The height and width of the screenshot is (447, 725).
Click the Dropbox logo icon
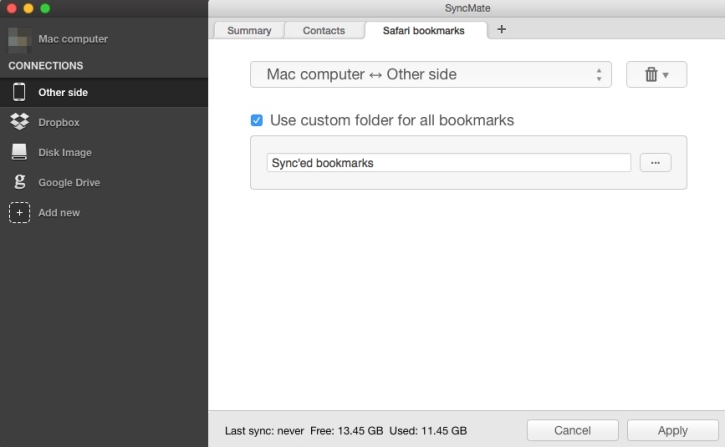coord(19,122)
